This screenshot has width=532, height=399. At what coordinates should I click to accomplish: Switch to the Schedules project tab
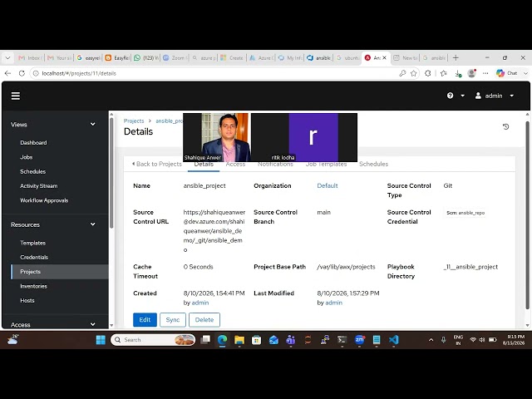point(373,165)
